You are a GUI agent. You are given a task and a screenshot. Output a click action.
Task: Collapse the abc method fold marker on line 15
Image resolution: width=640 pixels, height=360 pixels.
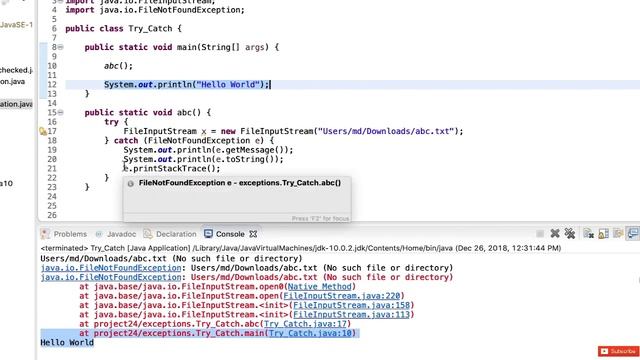(x=60, y=112)
